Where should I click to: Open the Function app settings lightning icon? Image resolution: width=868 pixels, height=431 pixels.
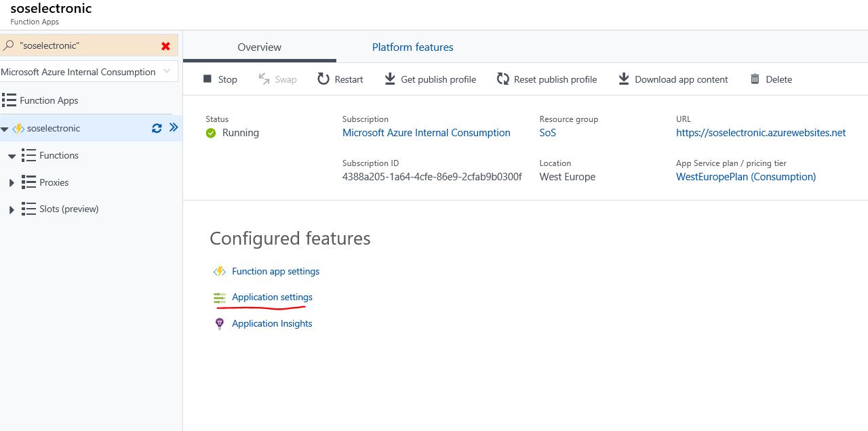(x=220, y=272)
